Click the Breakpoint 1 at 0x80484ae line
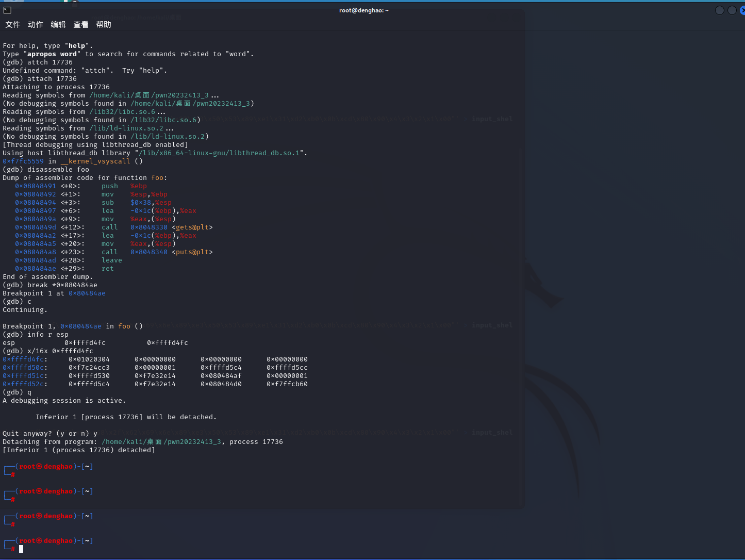The height and width of the screenshot is (560, 745). click(x=54, y=293)
